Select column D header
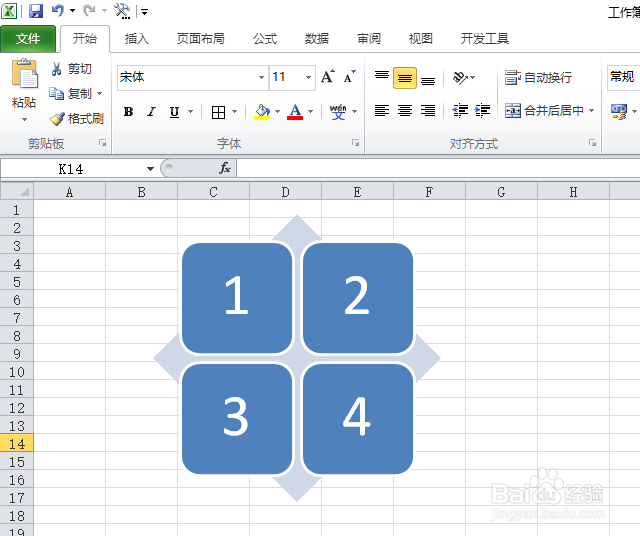This screenshot has width=640, height=536. click(x=285, y=191)
